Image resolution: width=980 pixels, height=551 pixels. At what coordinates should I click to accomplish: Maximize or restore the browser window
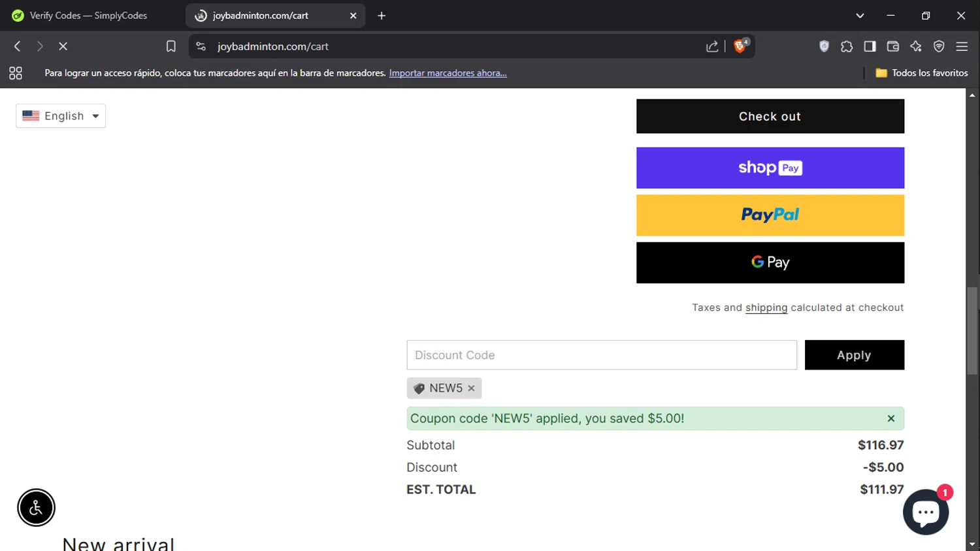(x=926, y=16)
